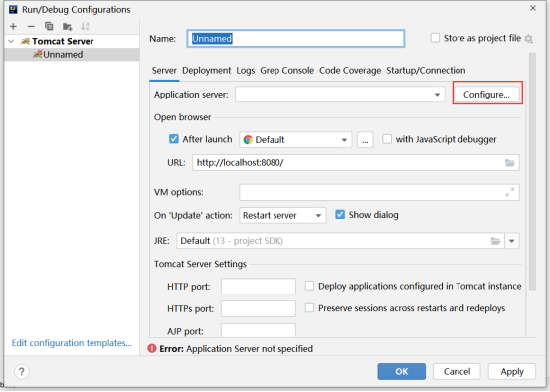Open the Code Coverage tab
This screenshot has width=550, height=392.
350,71
